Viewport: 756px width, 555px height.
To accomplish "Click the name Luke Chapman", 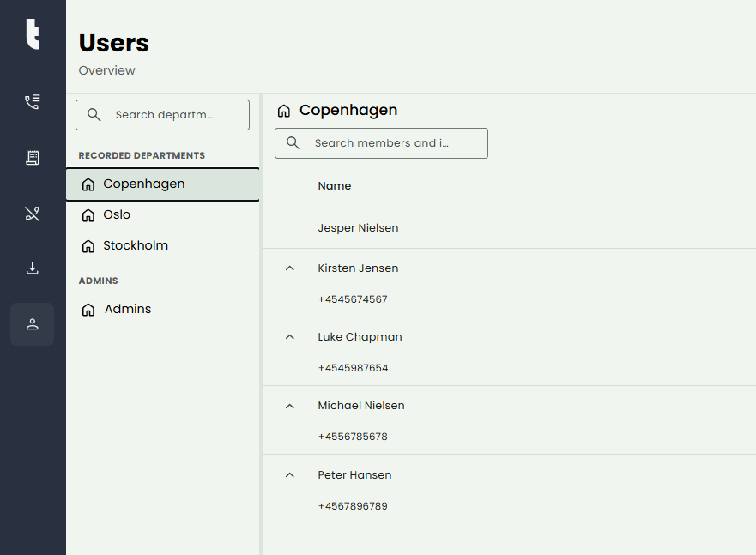I will click(x=360, y=337).
